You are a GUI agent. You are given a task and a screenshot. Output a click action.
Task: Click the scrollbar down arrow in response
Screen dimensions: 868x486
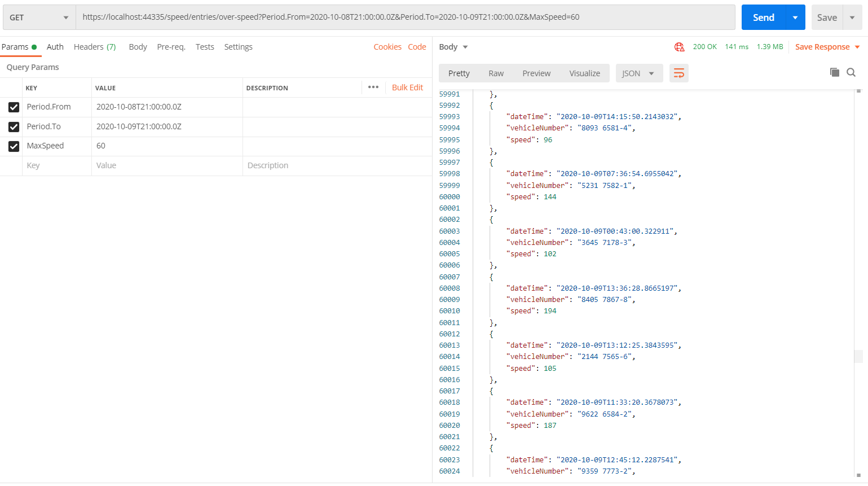(x=858, y=475)
